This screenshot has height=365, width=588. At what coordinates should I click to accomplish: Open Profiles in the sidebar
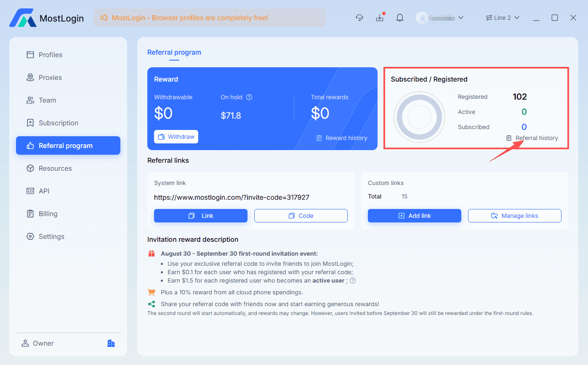68,55
